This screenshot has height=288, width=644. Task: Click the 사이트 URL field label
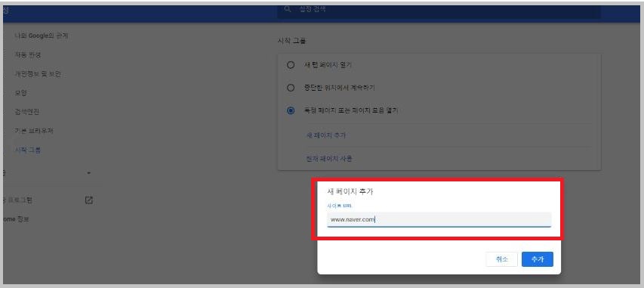(339, 206)
